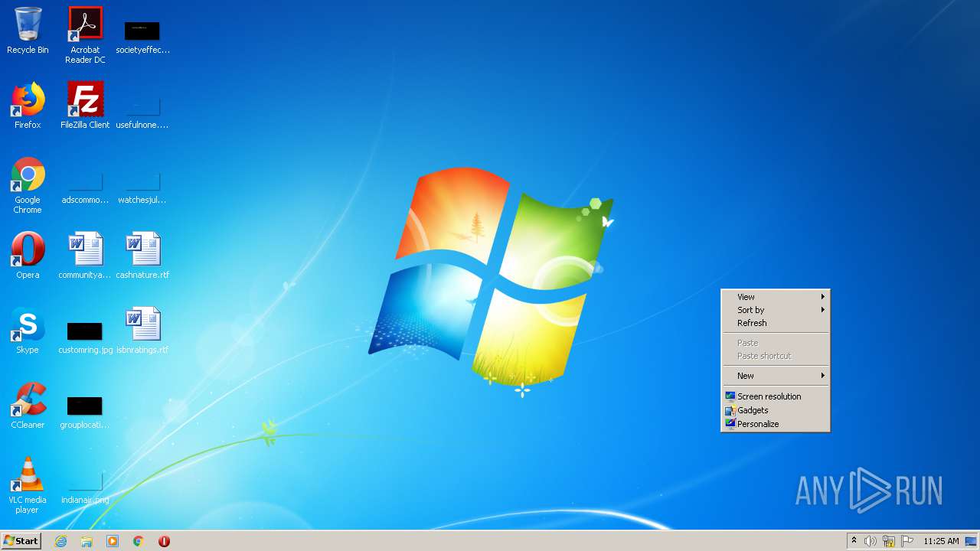Open Action Center flag icon
Image resolution: width=980 pixels, height=551 pixels.
tap(907, 541)
